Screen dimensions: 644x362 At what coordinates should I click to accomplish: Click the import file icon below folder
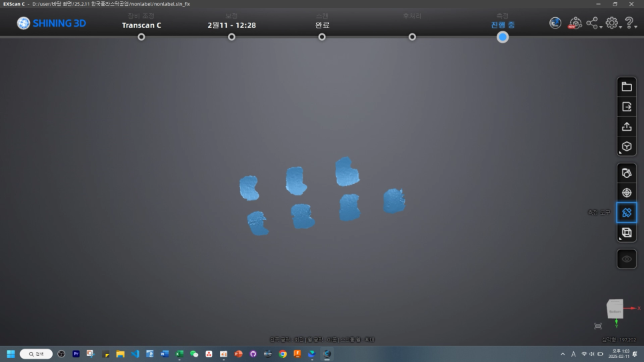627,107
